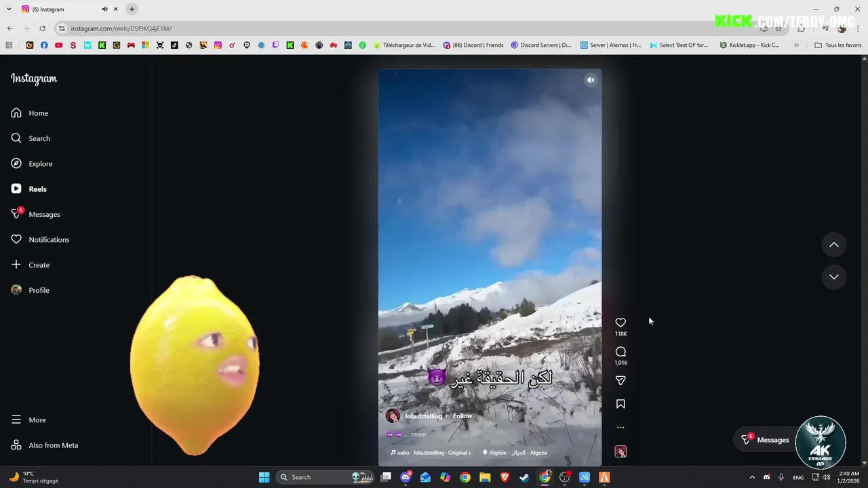This screenshot has width=868, height=488.
Task: Open the TikTok bookmark
Action: [174, 45]
